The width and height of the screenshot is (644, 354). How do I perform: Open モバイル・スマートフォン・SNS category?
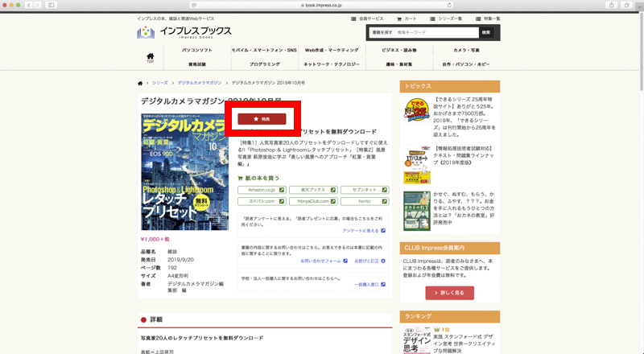pos(264,50)
